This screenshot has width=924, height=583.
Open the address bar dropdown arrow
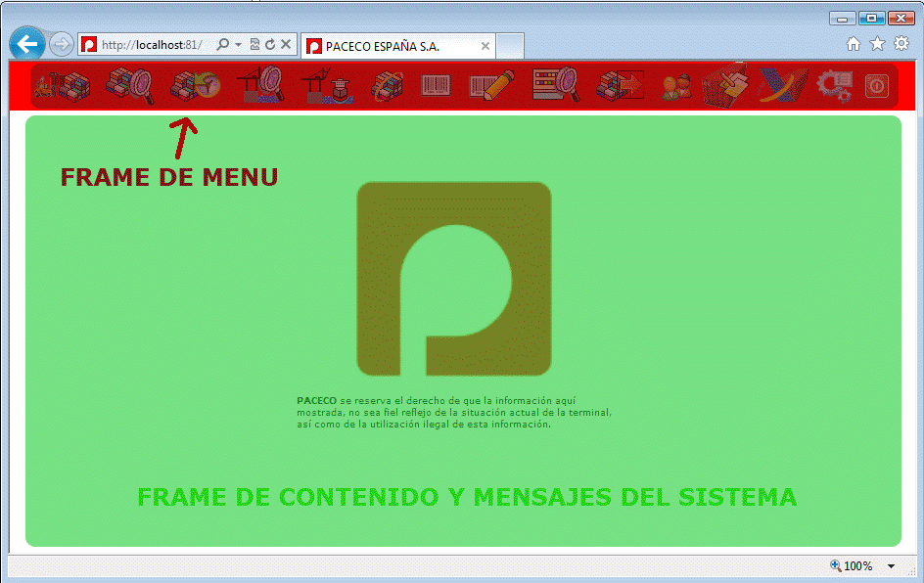(238, 45)
